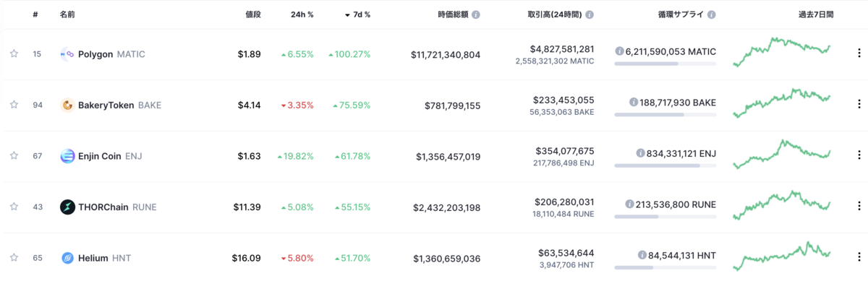Click THORChain's 7-day price chart
This screenshot has width=868, height=281.
[x=782, y=205]
